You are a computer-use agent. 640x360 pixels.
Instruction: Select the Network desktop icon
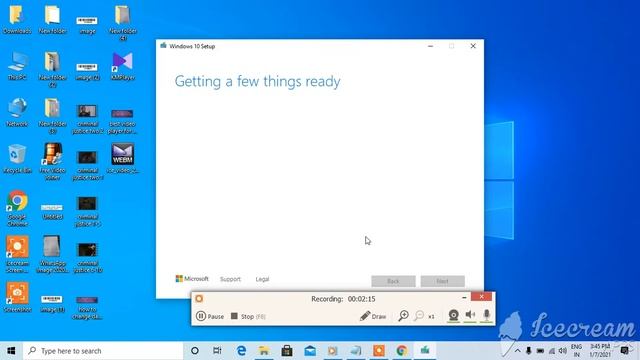click(17, 113)
